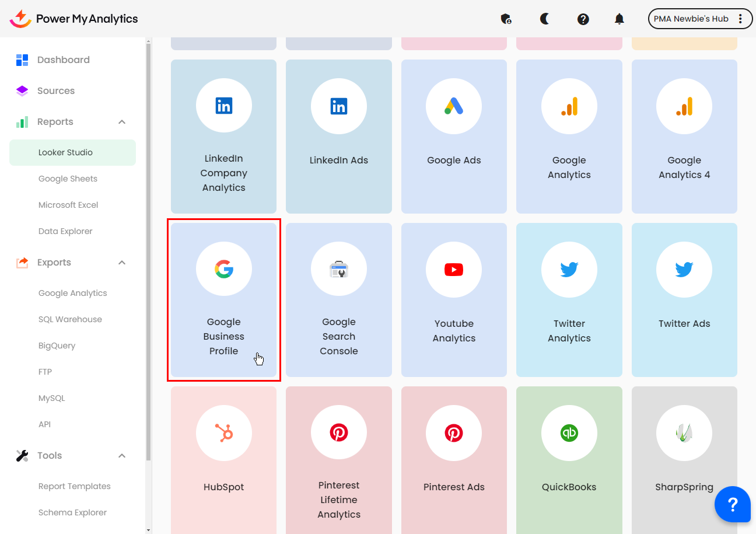
Task: Click the notifications bell icon
Action: 619,19
